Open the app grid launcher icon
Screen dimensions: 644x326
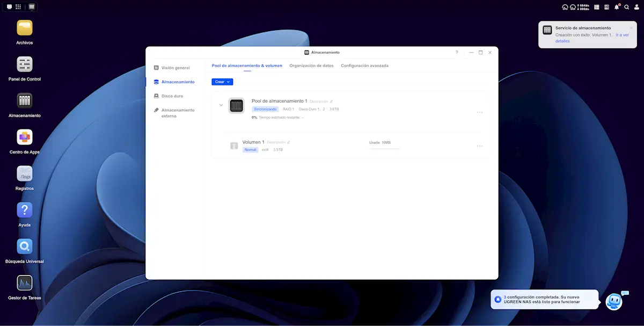point(18,7)
